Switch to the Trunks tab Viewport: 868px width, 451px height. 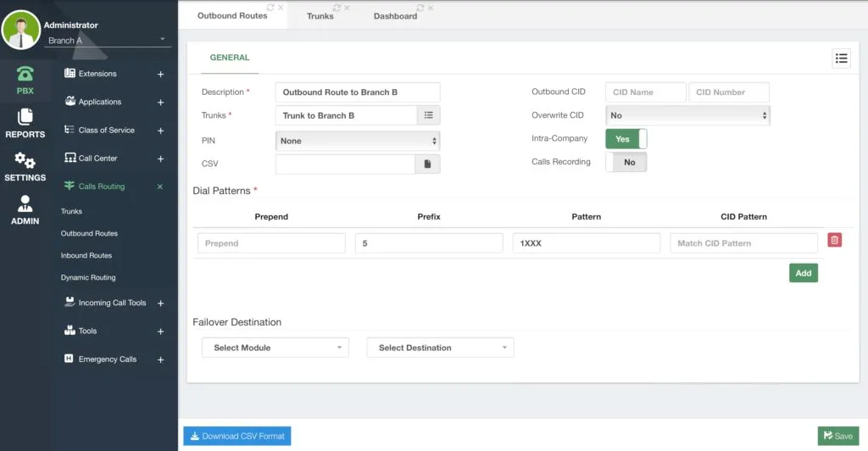(320, 16)
